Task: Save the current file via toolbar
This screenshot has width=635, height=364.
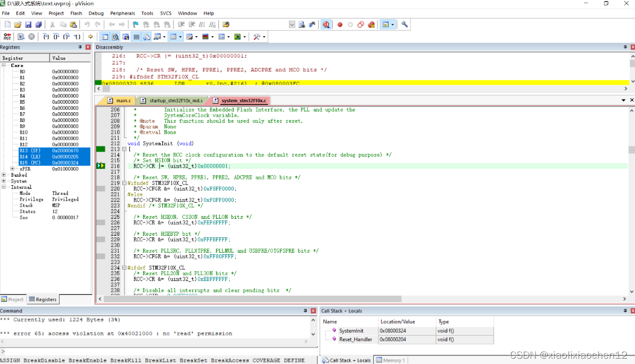Action: pyautogui.click(x=28, y=24)
